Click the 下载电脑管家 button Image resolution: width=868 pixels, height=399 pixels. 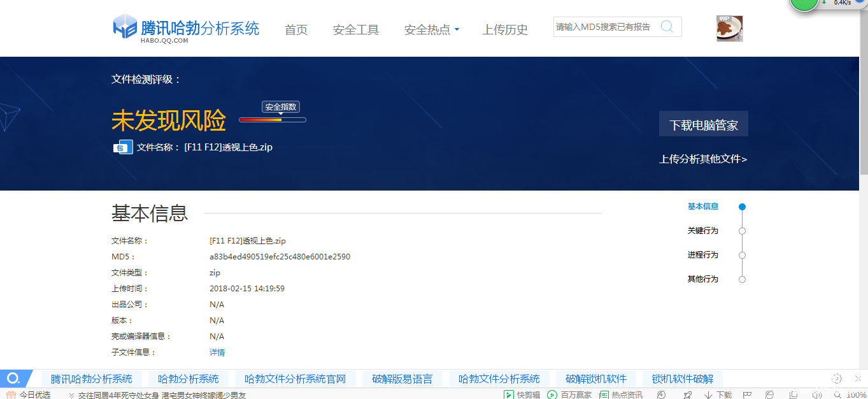click(703, 125)
